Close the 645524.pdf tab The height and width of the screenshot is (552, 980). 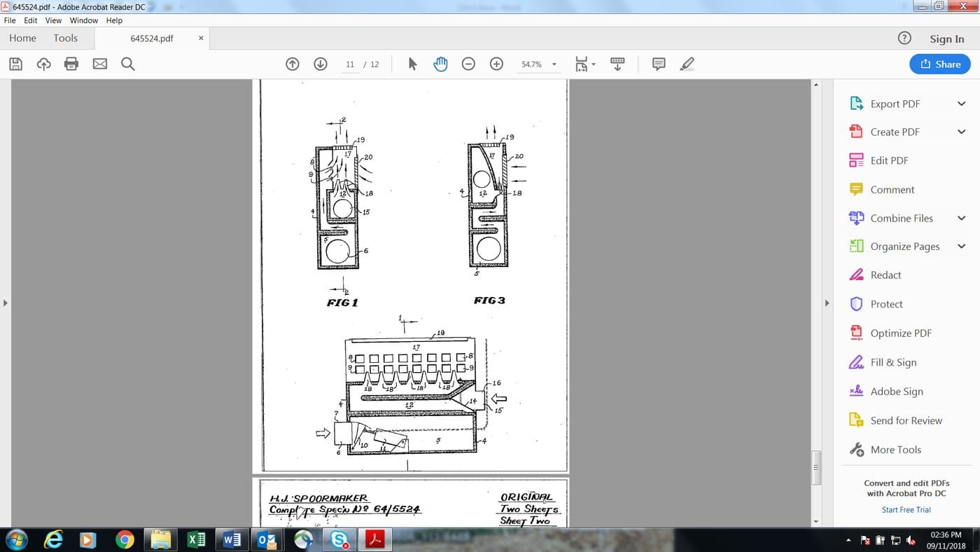[201, 38]
